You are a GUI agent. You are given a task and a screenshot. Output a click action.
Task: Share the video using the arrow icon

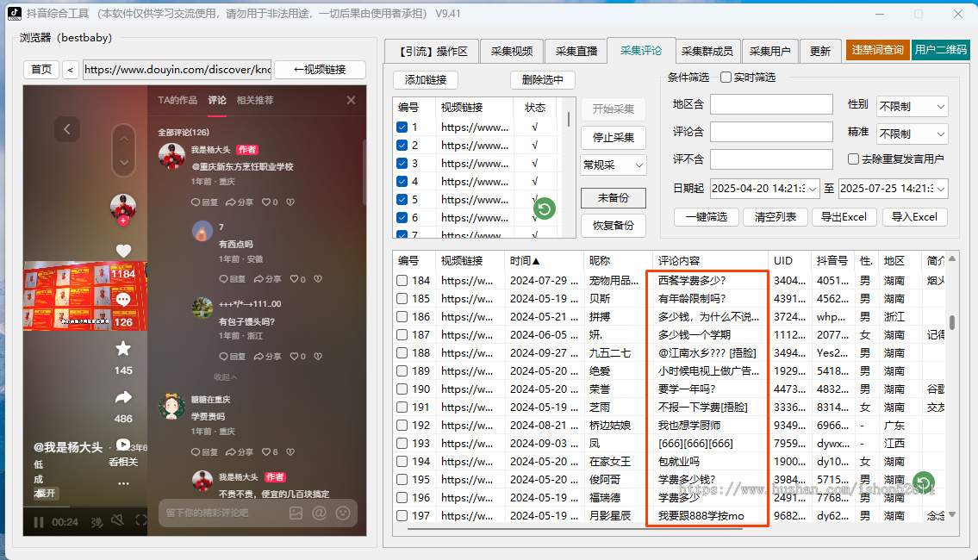click(x=123, y=397)
